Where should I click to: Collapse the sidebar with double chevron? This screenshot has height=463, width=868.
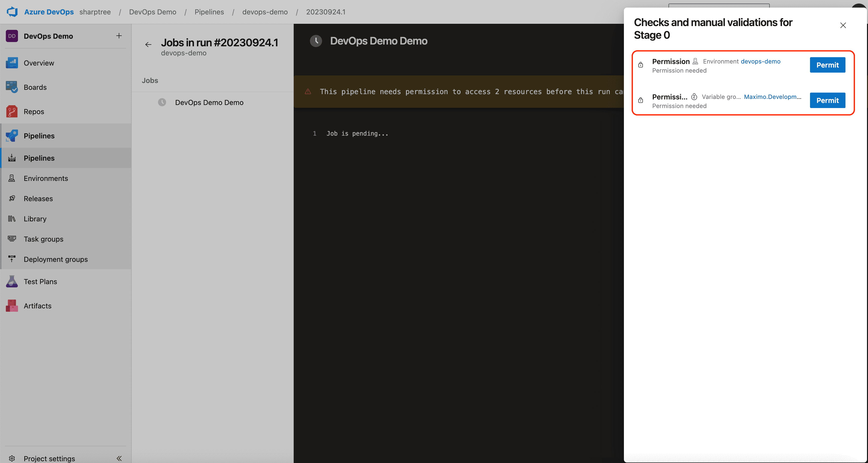[x=119, y=458]
